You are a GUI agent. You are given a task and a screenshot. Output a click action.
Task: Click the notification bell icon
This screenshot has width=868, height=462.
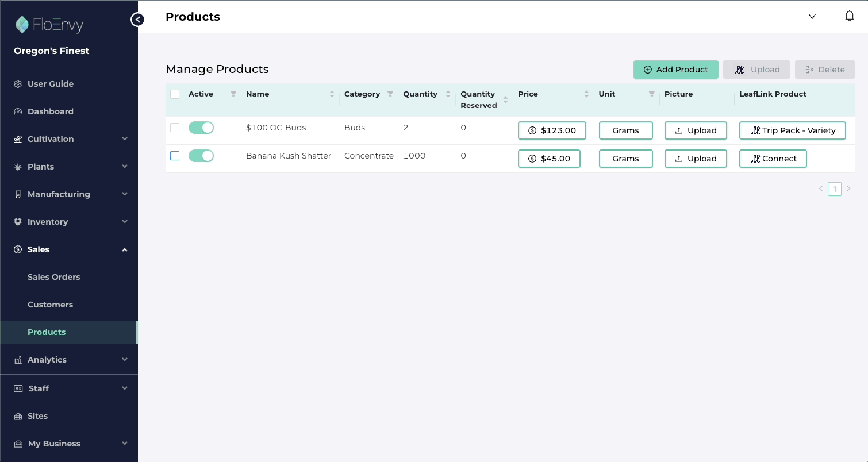point(850,16)
